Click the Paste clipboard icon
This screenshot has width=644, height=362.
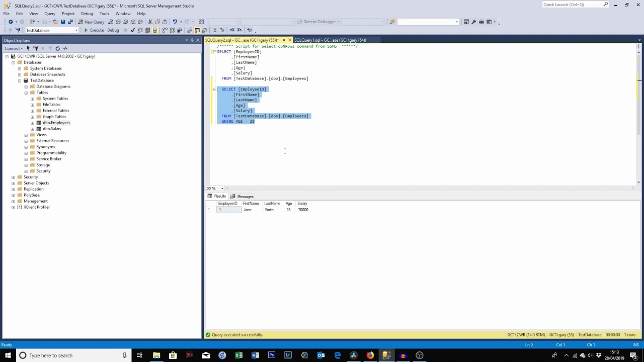pos(165,22)
